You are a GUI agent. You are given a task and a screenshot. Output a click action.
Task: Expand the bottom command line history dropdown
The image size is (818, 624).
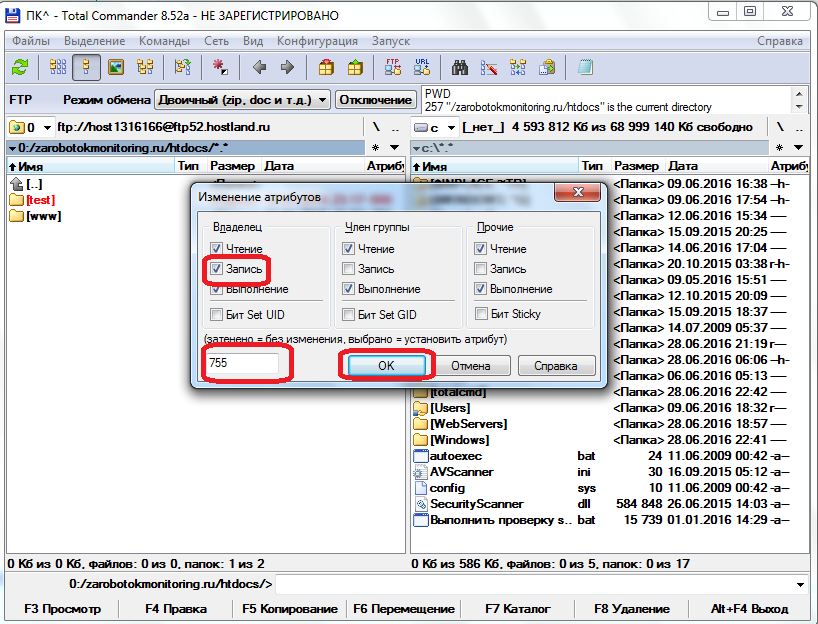pyautogui.click(x=800, y=584)
